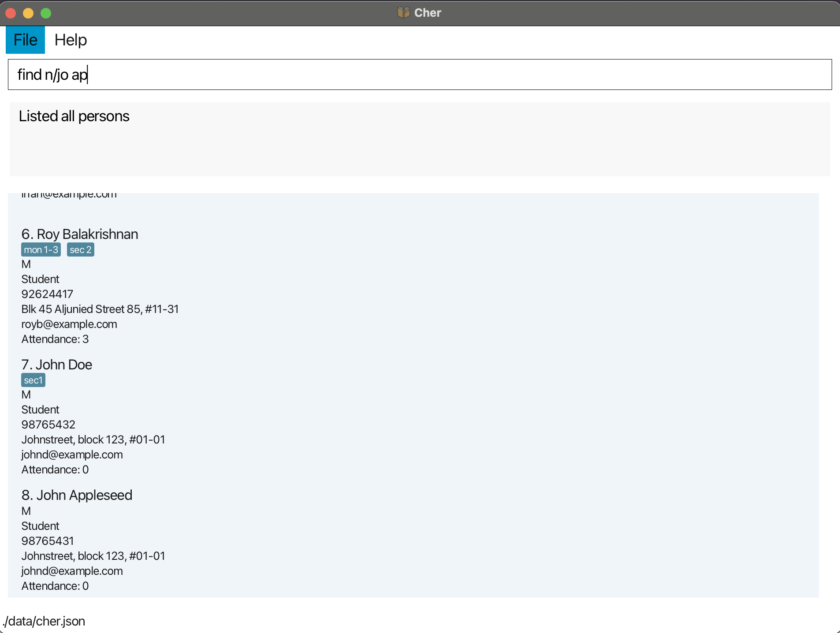
Task: Click address Blk 45 Aljunied Street 85
Action: pyautogui.click(x=100, y=309)
